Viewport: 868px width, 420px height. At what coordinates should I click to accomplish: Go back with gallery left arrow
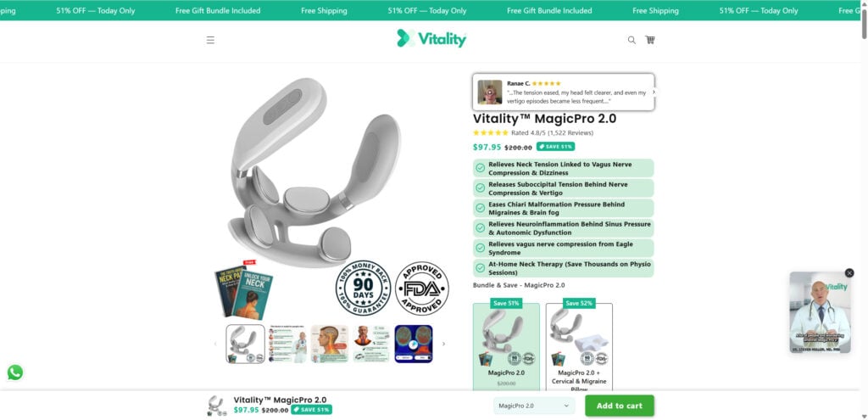pos(216,344)
